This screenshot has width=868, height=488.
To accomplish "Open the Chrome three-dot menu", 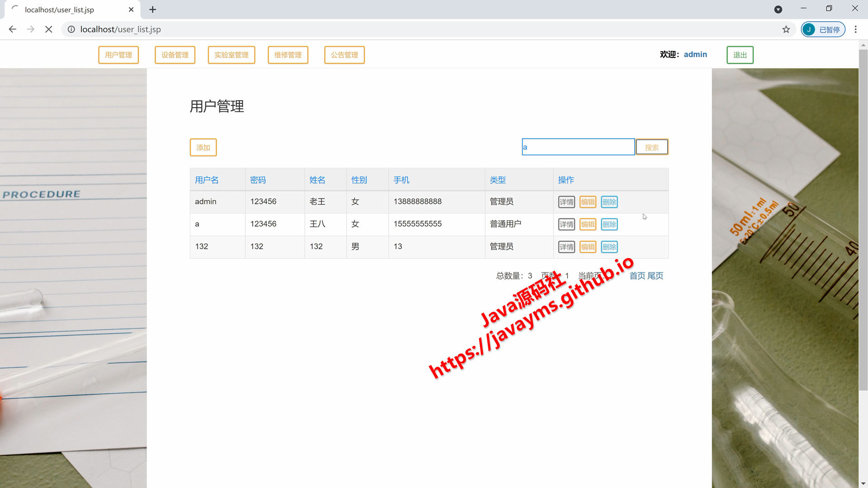I will [x=855, y=29].
